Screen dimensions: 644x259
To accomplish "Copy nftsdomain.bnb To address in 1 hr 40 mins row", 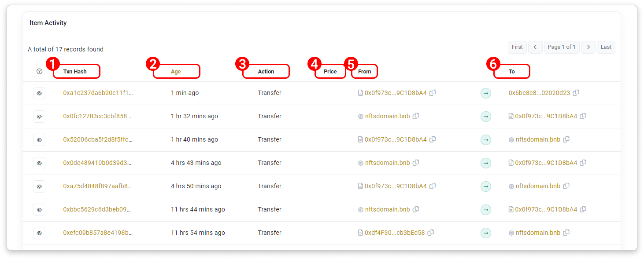I will [566, 139].
